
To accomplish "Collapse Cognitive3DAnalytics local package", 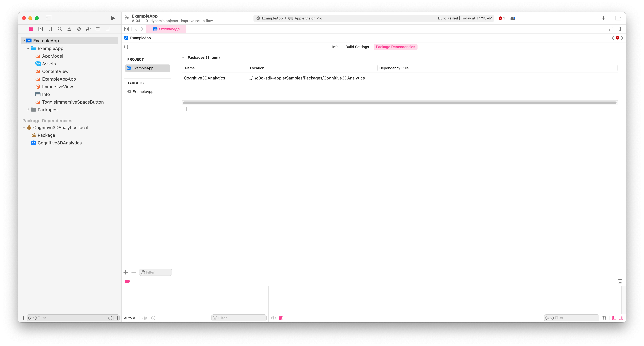I will click(23, 127).
